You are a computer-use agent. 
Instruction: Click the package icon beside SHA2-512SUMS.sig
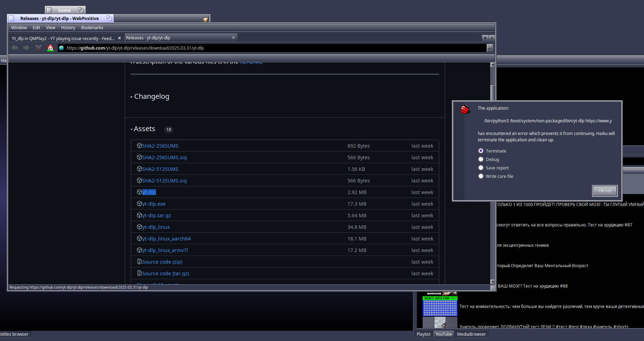tap(139, 180)
